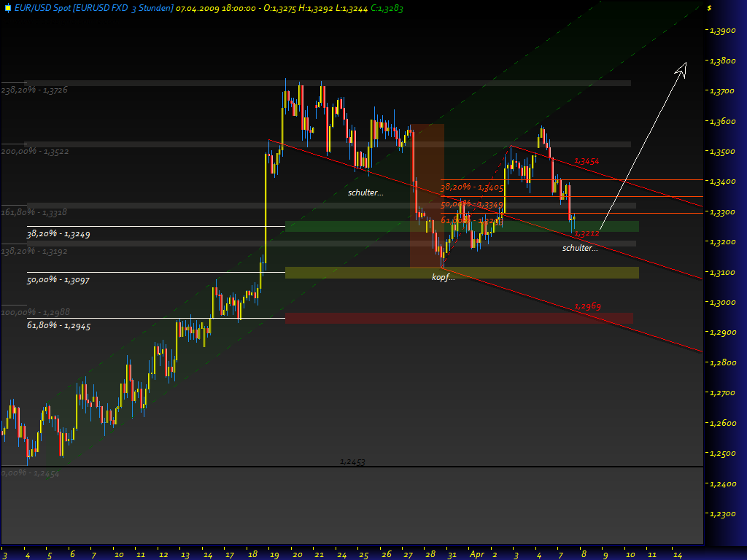Click the right 'schulter...' annotation
The height and width of the screenshot is (560, 747).
[580, 248]
